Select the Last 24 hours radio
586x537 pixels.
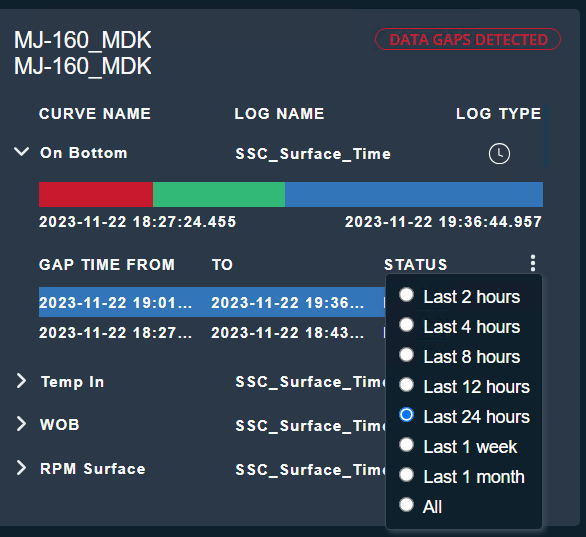[x=406, y=415]
